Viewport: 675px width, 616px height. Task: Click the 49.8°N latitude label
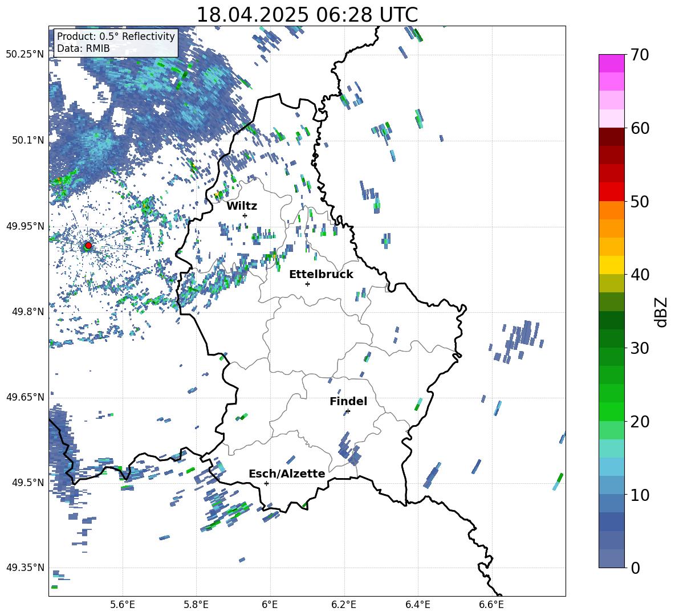coord(27,312)
